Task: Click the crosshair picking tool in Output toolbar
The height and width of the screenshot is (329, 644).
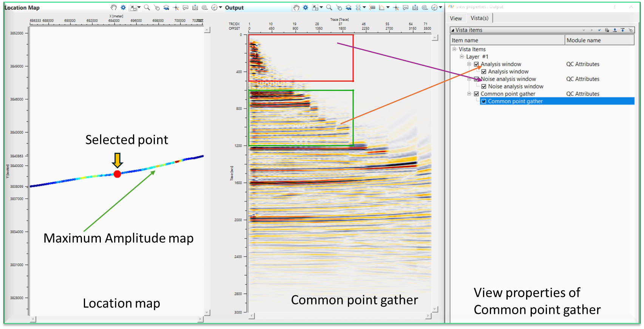Action: point(396,8)
